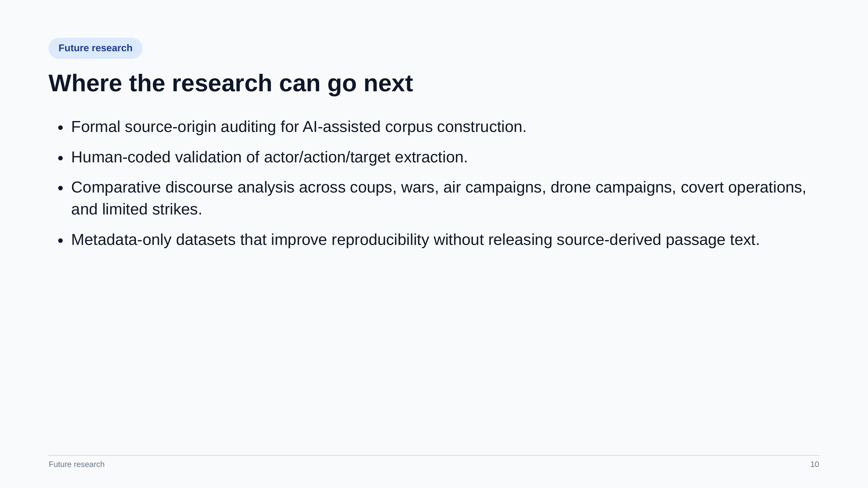Select the title Where the research can go next
Viewport: 868px width, 488px height.
231,83
